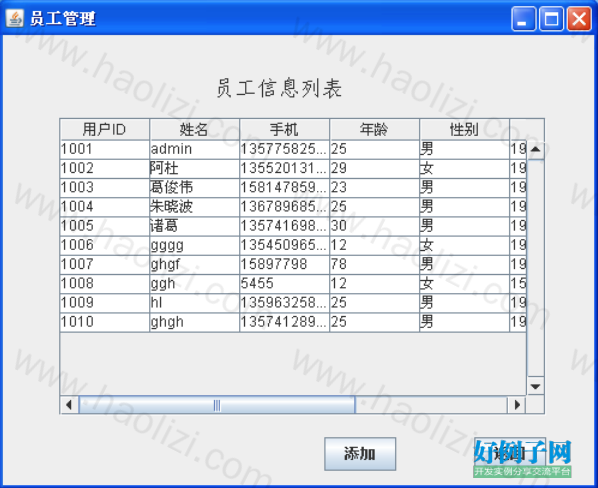Click gender cell 女 in row 1006

[465, 246]
